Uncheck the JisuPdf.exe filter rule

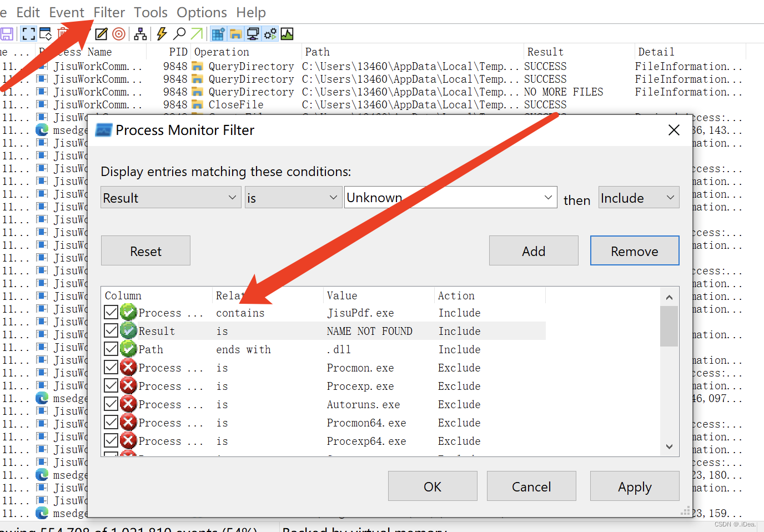(x=111, y=312)
